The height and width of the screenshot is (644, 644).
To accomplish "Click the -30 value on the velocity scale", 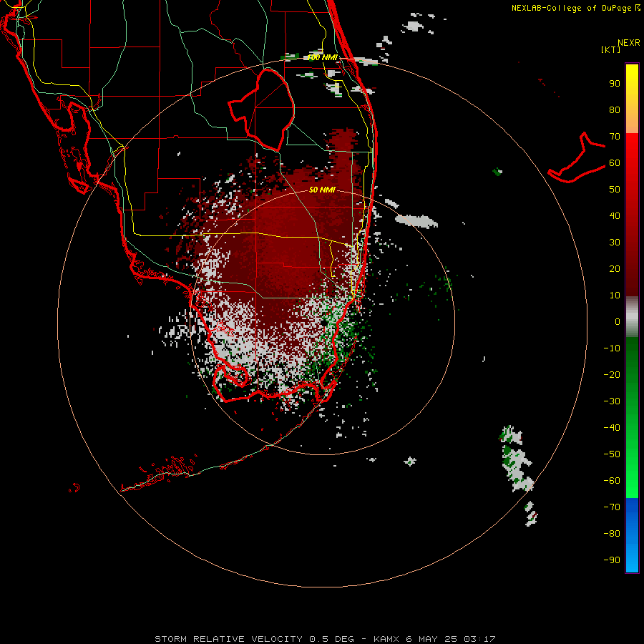I will pyautogui.click(x=612, y=401).
